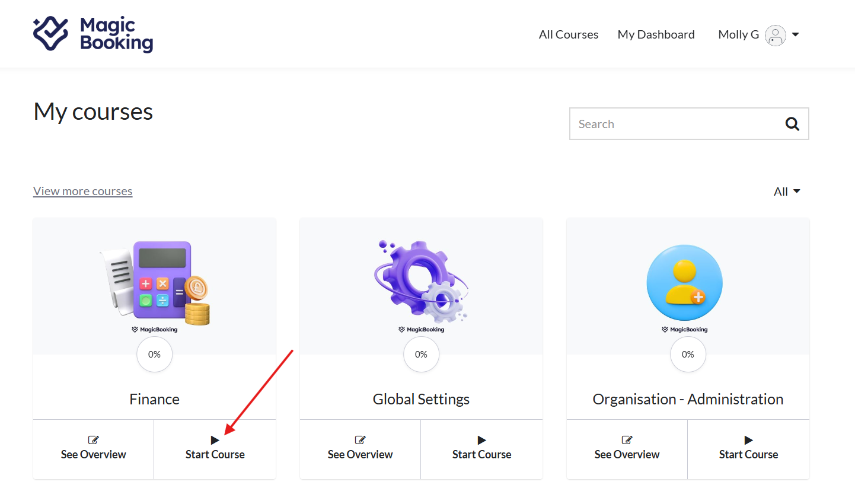Open the Global Settings gears thumbnail
Screen dimensions: 855x504
422,286
